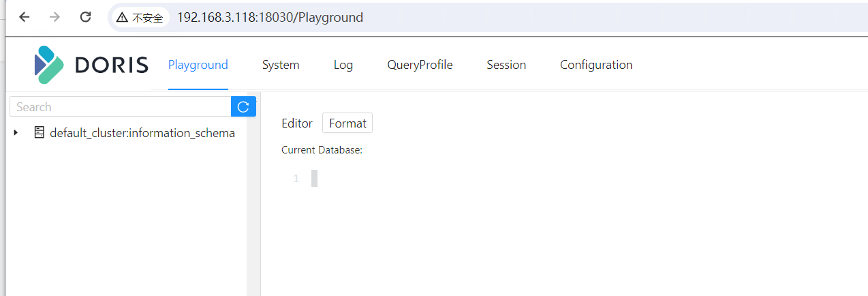Refresh the database tree list
The width and height of the screenshot is (868, 296).
pos(244,106)
